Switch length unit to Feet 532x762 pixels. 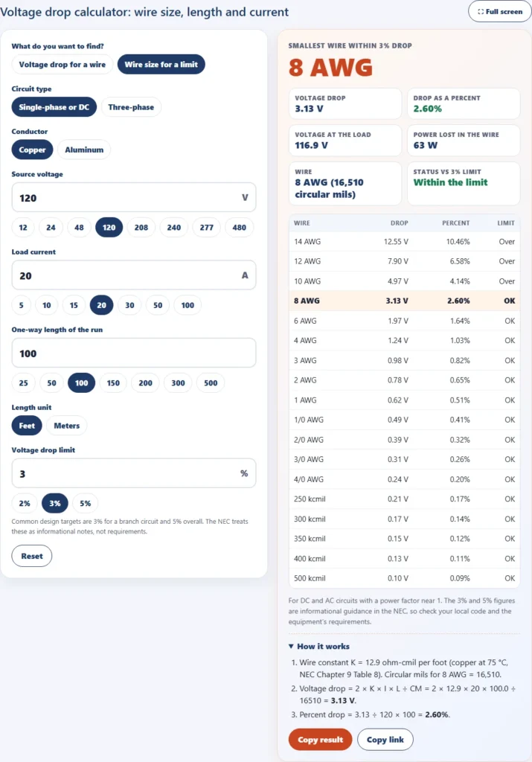click(x=27, y=425)
